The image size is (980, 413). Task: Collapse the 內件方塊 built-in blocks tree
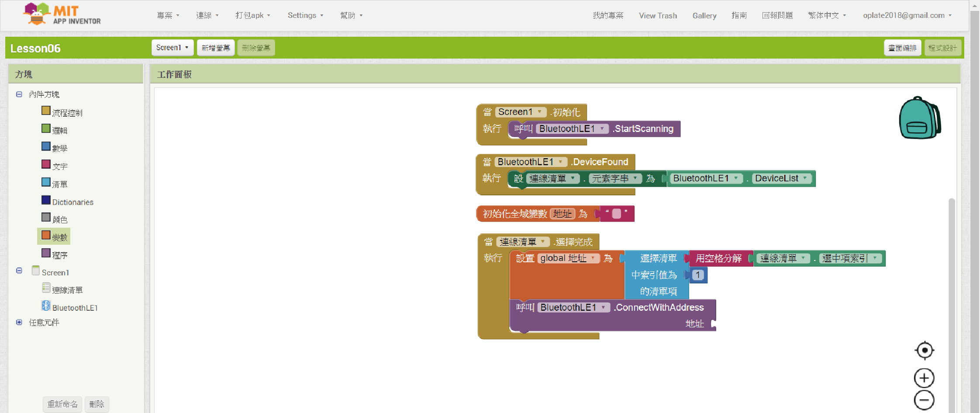pyautogui.click(x=19, y=94)
